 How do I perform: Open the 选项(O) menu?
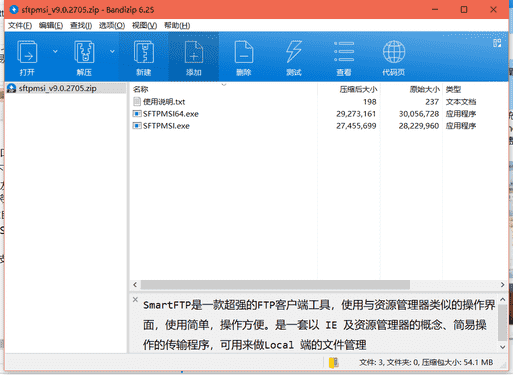112,26
